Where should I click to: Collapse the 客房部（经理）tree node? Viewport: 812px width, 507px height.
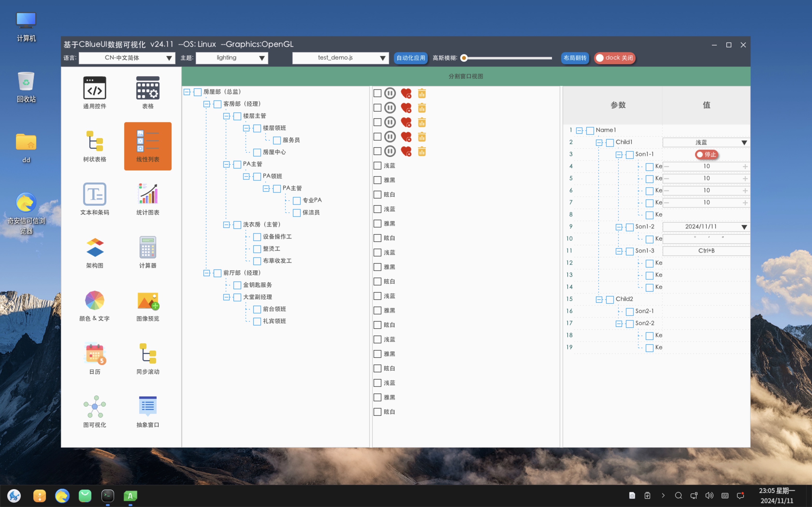tap(207, 104)
